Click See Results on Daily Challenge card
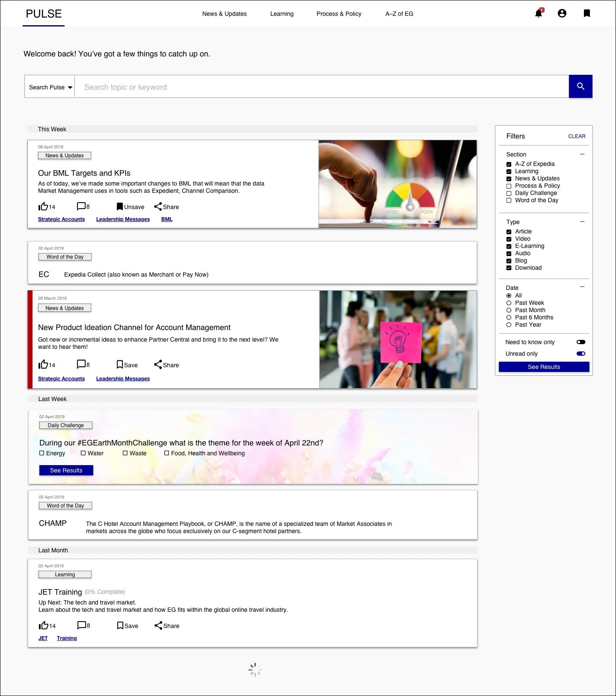The width and height of the screenshot is (616, 696). click(66, 470)
